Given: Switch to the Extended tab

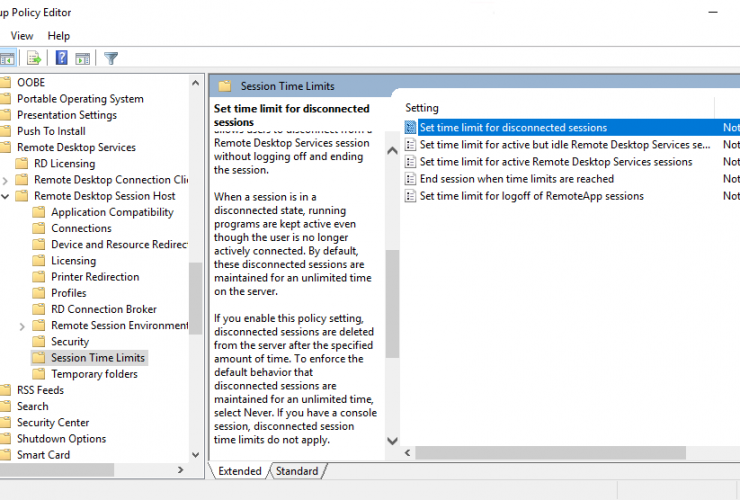Looking at the screenshot, I should pos(240,471).
